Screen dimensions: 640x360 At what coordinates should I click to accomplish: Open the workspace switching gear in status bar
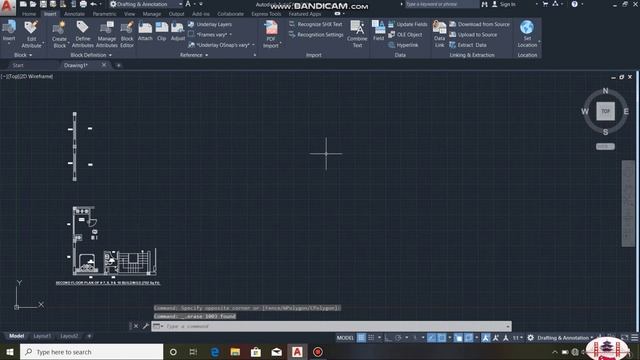(x=530, y=338)
